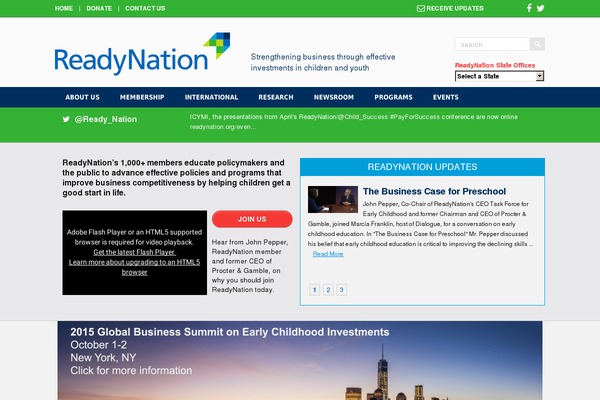600x400 pixels.
Task: Open the Newsroom menu
Action: point(334,97)
